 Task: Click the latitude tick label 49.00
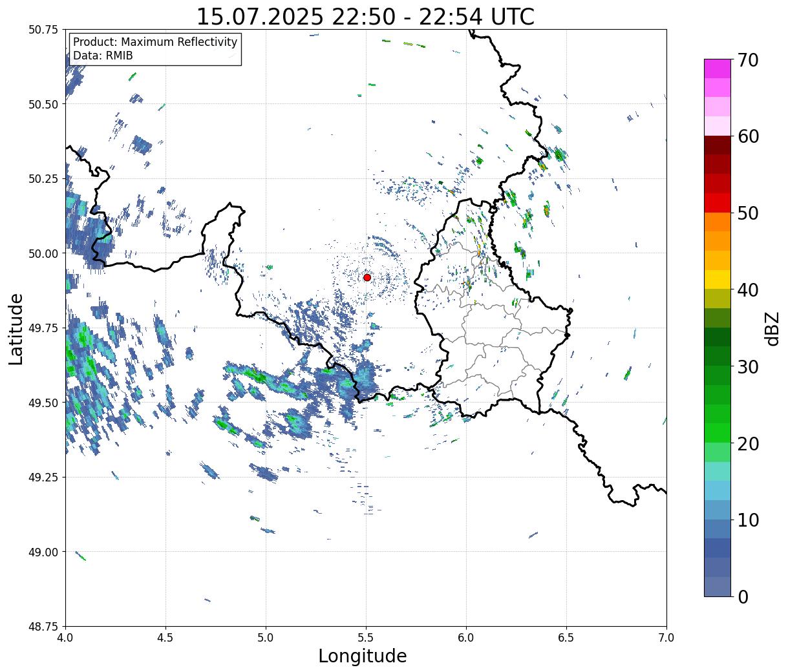(43, 552)
